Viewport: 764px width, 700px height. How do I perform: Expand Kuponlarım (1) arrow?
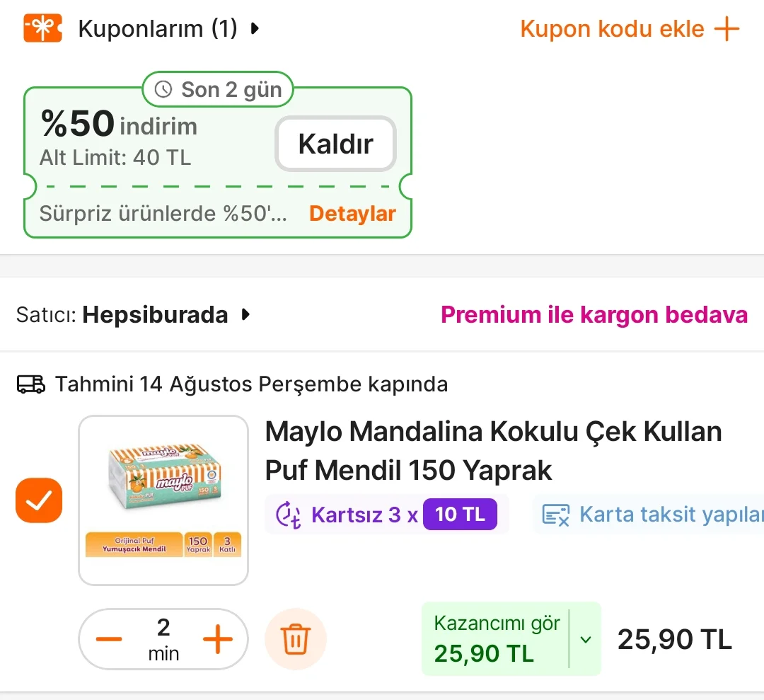[x=255, y=29]
